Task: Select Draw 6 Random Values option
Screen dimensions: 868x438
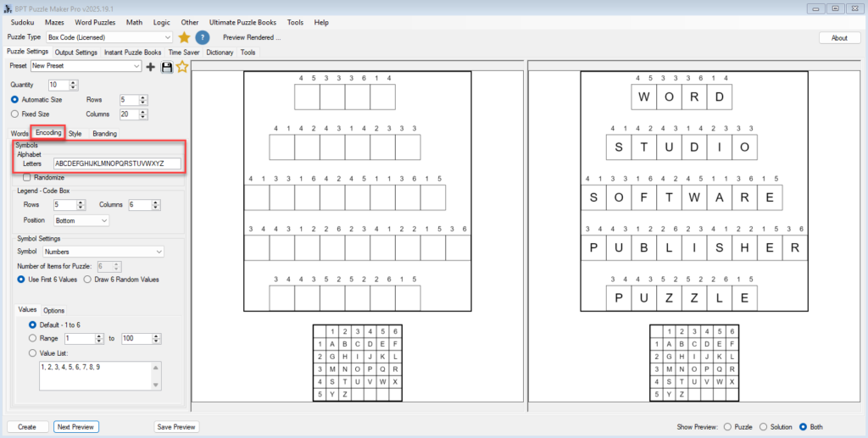Action: [87, 280]
